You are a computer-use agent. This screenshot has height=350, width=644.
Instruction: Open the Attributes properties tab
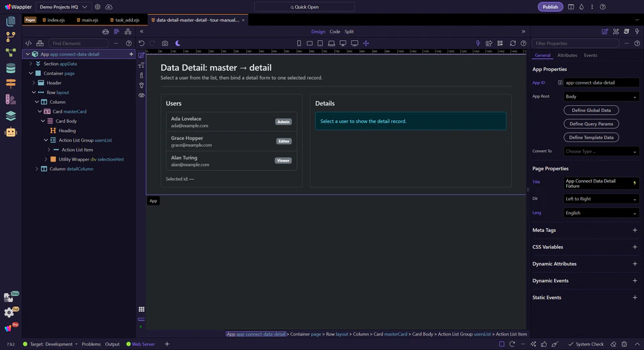[x=567, y=55]
